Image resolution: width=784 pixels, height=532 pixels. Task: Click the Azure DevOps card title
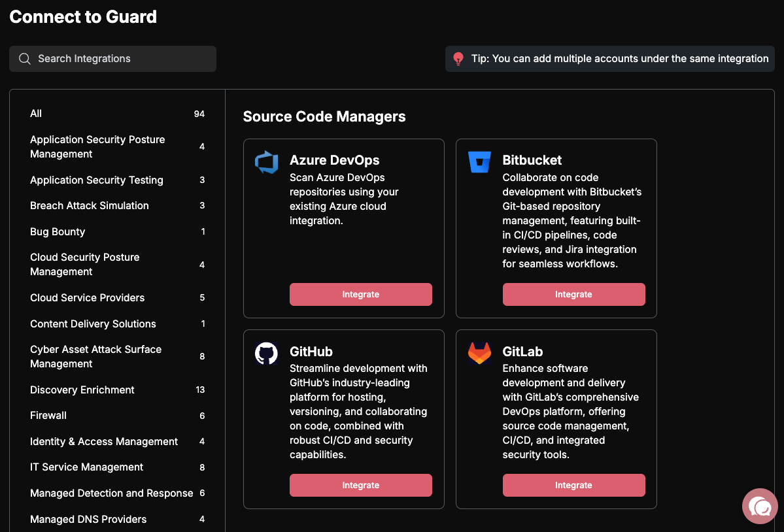point(335,160)
